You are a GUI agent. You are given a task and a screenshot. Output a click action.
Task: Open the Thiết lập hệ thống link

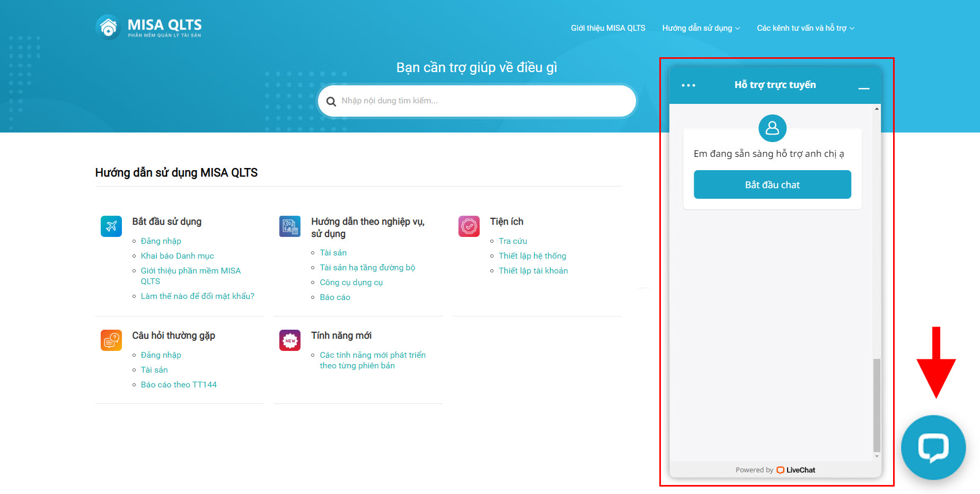(533, 256)
